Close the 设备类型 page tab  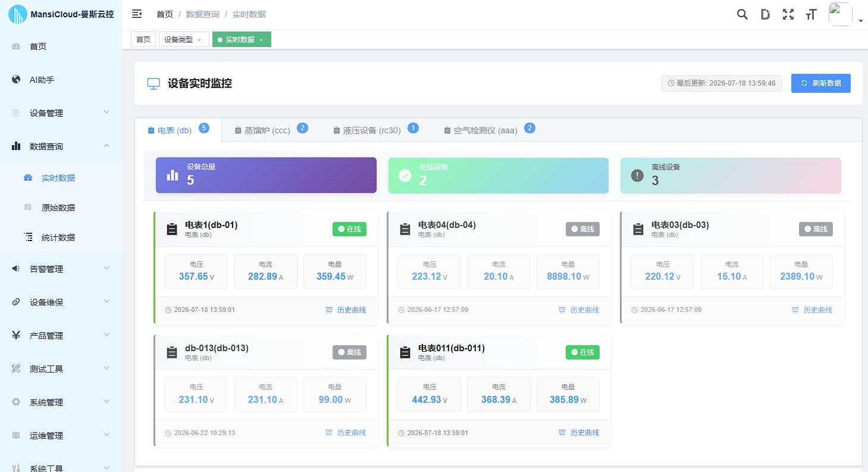pyautogui.click(x=199, y=40)
